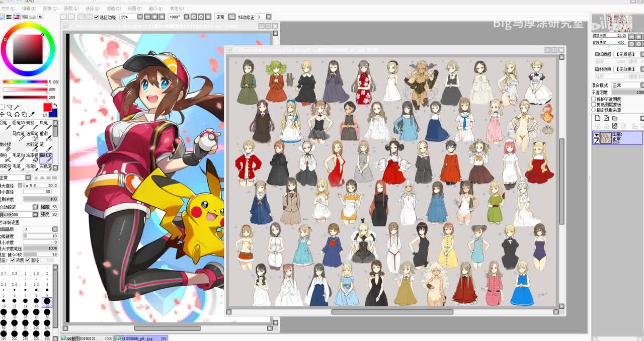Open the 抖动修正 stabilizer value dropdown
The height and width of the screenshot is (341, 644).
[269, 17]
